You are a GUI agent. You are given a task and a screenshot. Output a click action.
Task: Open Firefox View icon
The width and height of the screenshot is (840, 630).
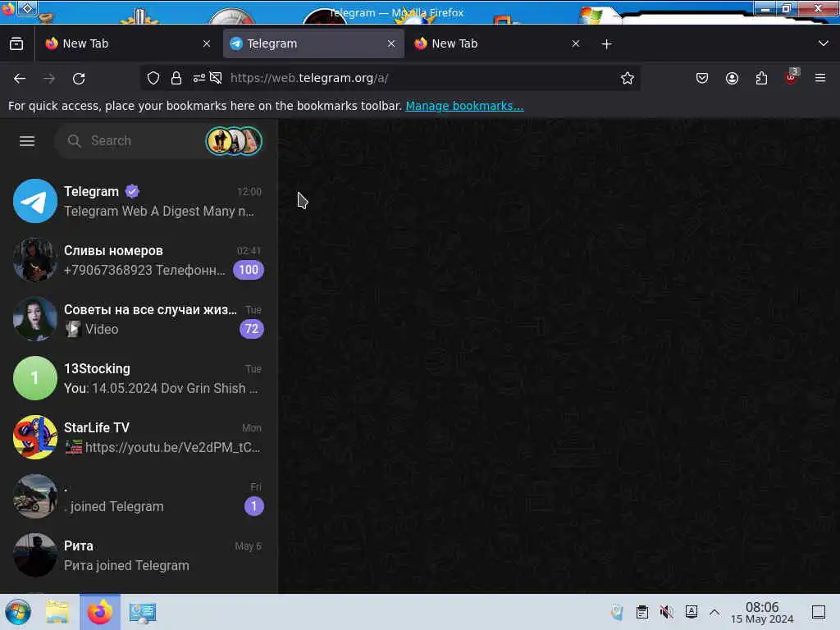pyautogui.click(x=16, y=44)
